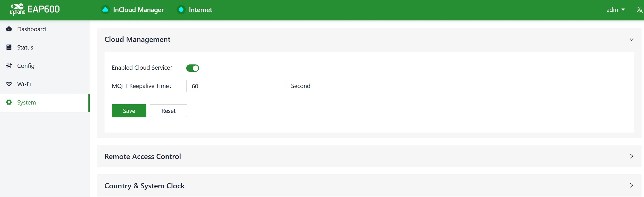Screen dimensions: 644x197
Task: Click the Internet status label
Action: (200, 10)
